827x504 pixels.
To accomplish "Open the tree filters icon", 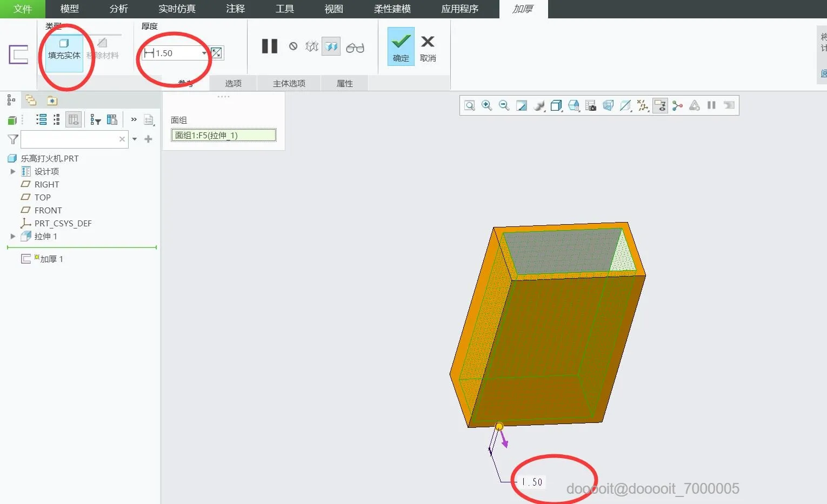I will click(96, 119).
